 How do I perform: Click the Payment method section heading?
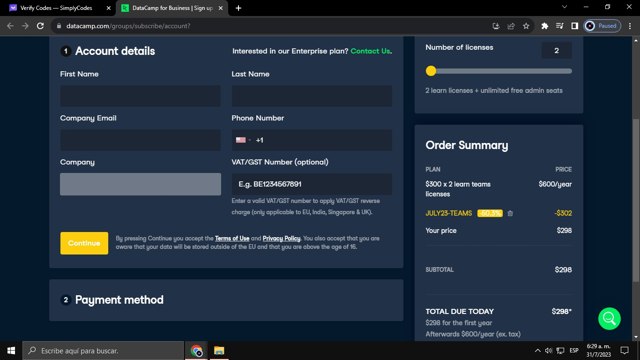click(x=119, y=300)
